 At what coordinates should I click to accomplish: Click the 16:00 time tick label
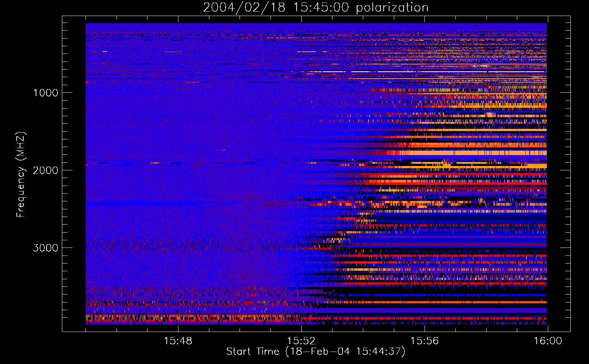[548, 341]
